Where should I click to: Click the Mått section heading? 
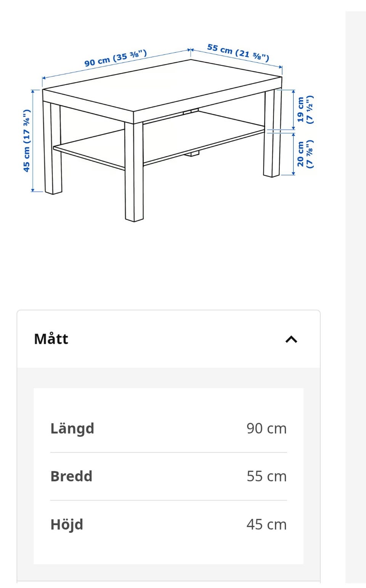coord(51,339)
